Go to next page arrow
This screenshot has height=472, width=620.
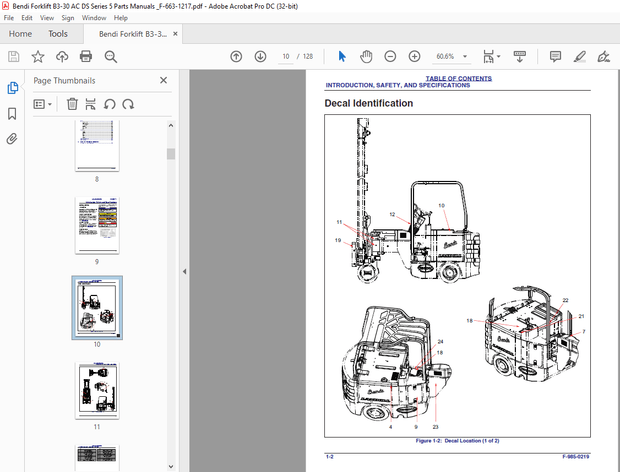(260, 57)
